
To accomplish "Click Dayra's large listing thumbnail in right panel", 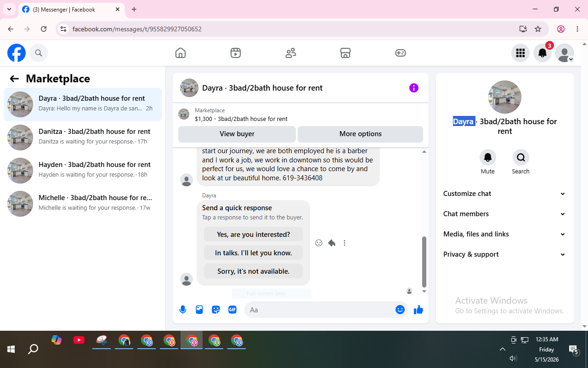I will (x=505, y=97).
